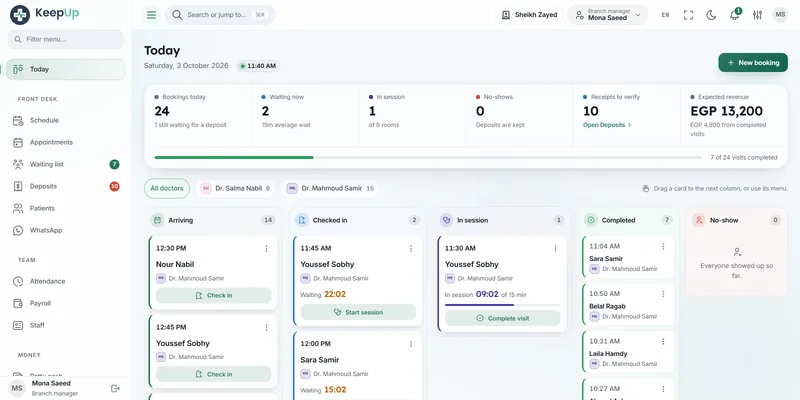The image size is (800, 400).
Task: Open menu on 12:45 PM arriving card
Action: point(266,328)
